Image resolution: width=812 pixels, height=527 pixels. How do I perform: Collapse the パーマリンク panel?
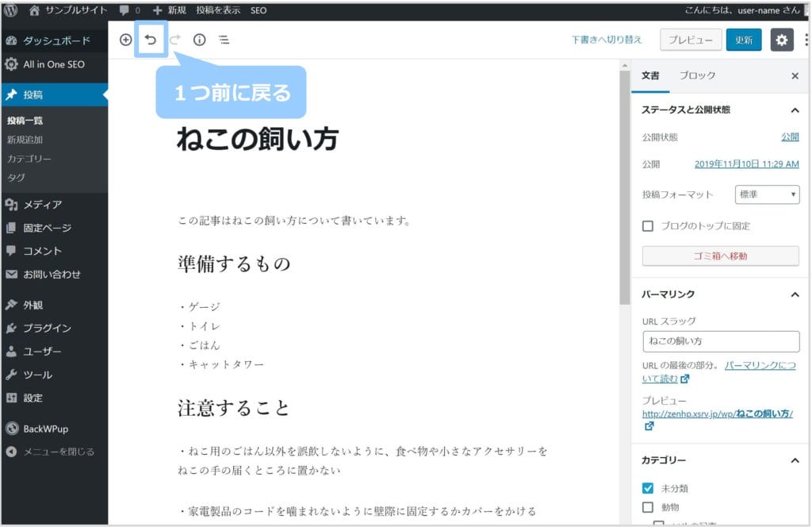tap(795, 294)
